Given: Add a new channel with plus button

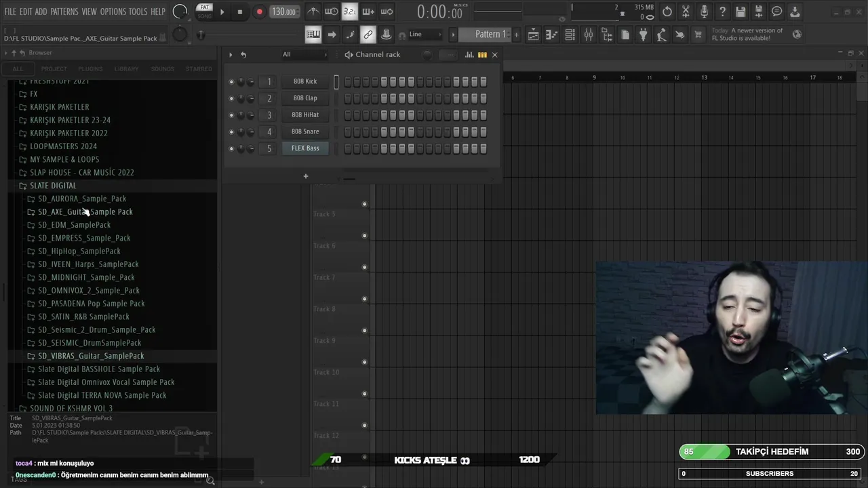Looking at the screenshot, I should pyautogui.click(x=306, y=176).
